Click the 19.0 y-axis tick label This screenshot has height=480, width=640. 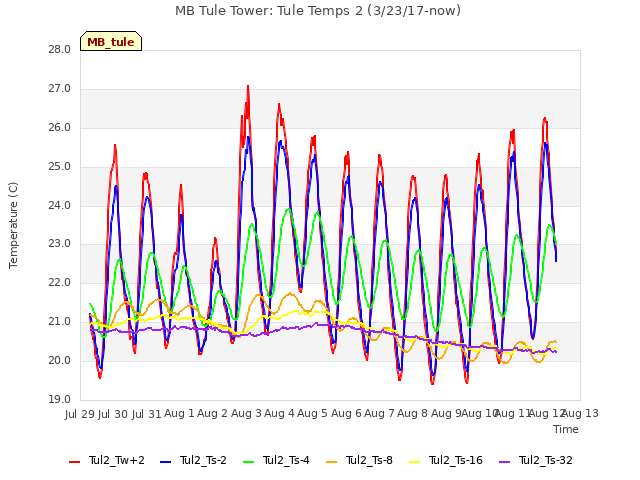60,399
